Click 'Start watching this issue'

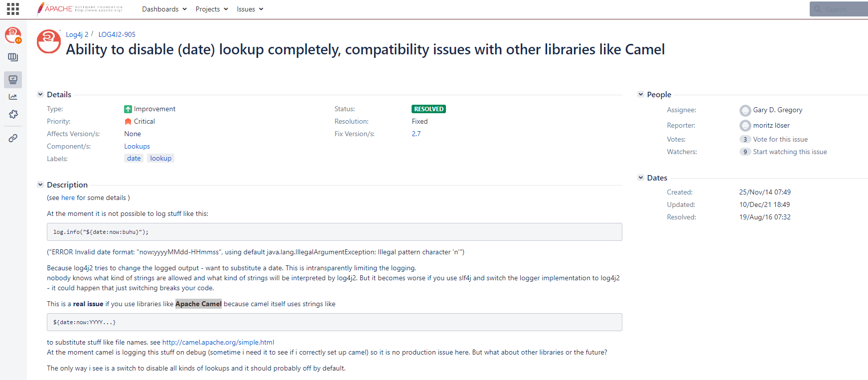[790, 152]
